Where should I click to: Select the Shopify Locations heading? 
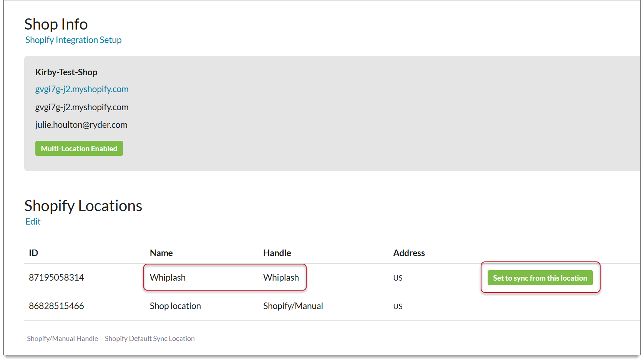click(83, 206)
